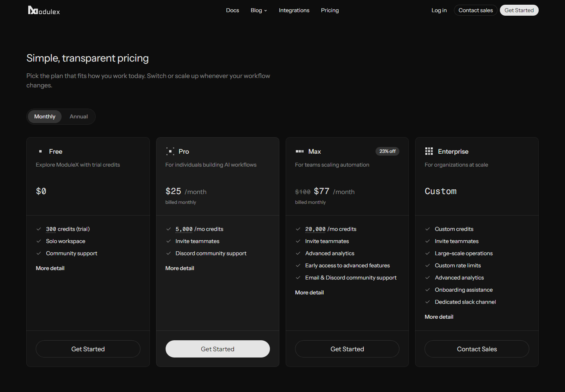The width and height of the screenshot is (565, 392).
Task: Click the Pro plan dots icon
Action: 170,151
